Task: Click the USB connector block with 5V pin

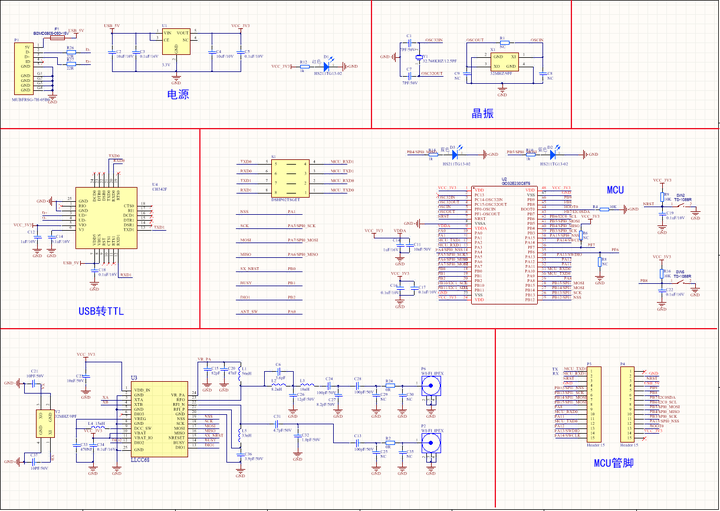Action: pyautogui.click(x=25, y=68)
